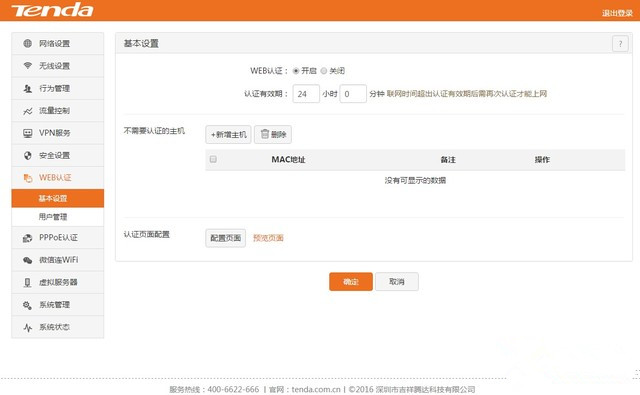This screenshot has height=395, width=640.
Task: Click the monitor icon beside VPN服务
Action: [27, 133]
